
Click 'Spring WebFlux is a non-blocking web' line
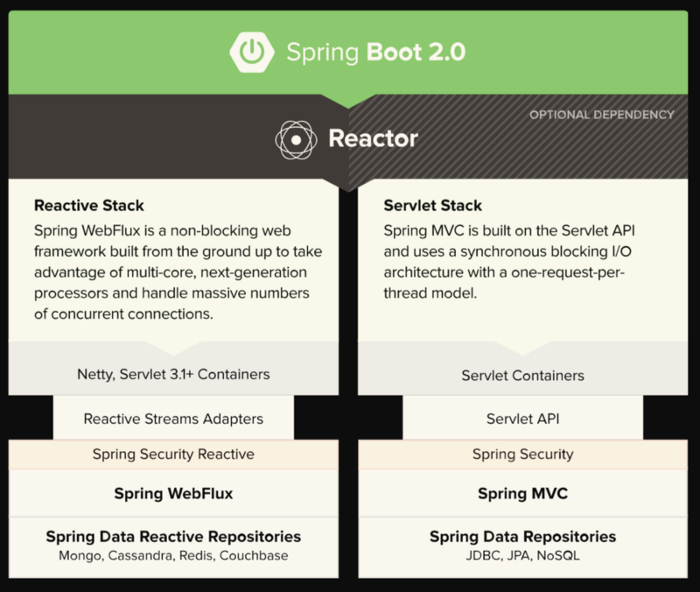[x=163, y=230]
